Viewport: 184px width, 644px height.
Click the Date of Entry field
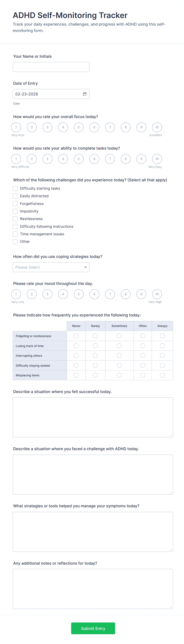[x=47, y=94]
